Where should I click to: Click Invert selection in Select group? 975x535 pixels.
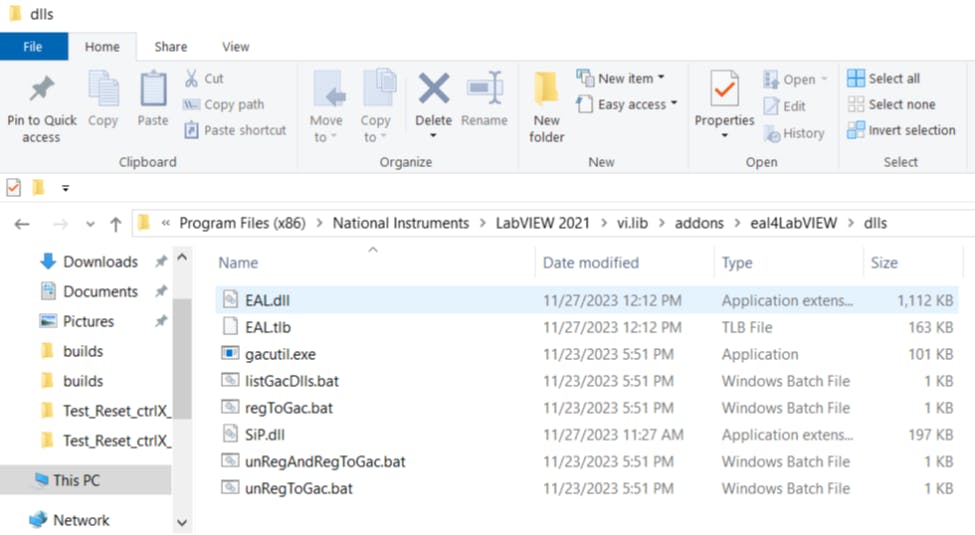(x=900, y=130)
